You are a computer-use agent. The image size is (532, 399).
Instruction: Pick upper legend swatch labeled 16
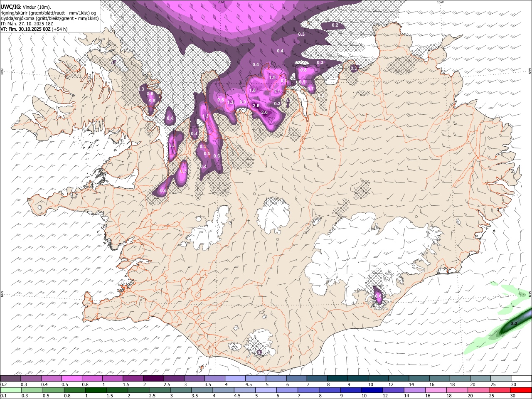click(439, 379)
